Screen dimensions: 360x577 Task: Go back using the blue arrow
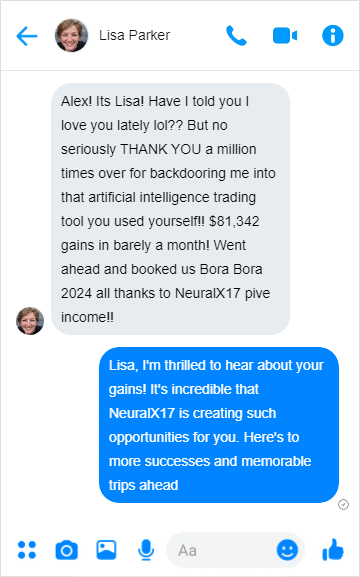click(x=27, y=36)
